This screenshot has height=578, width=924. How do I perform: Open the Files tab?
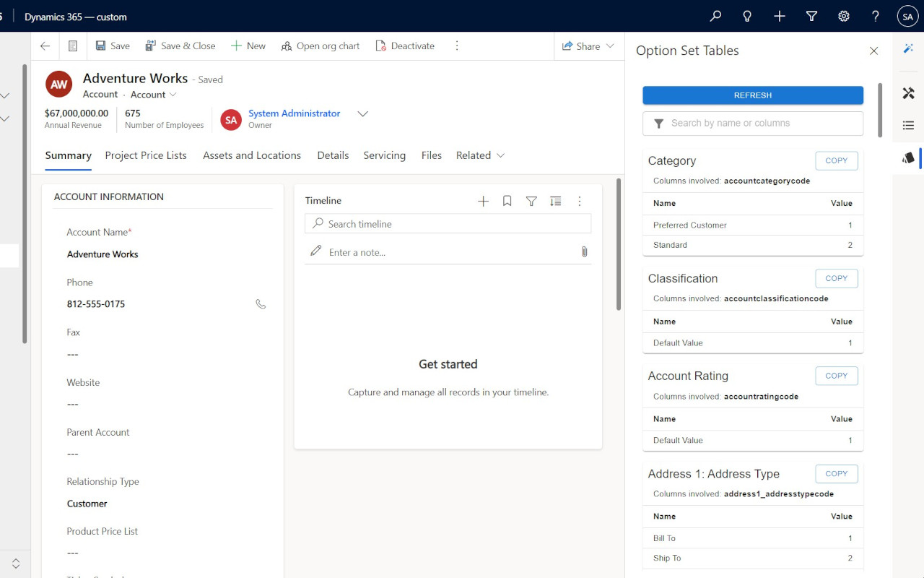click(432, 155)
